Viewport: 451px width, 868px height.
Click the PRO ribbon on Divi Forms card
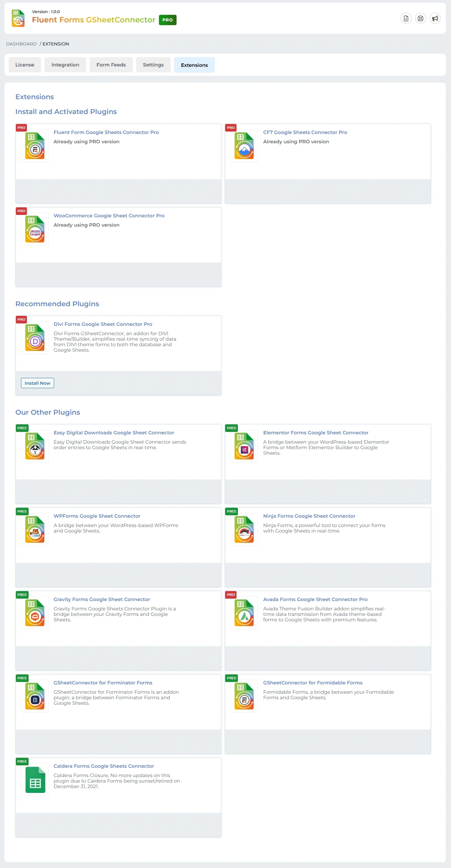(21, 319)
